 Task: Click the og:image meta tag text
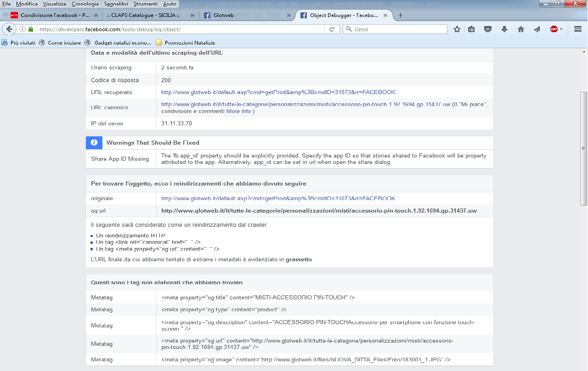[x=306, y=360]
